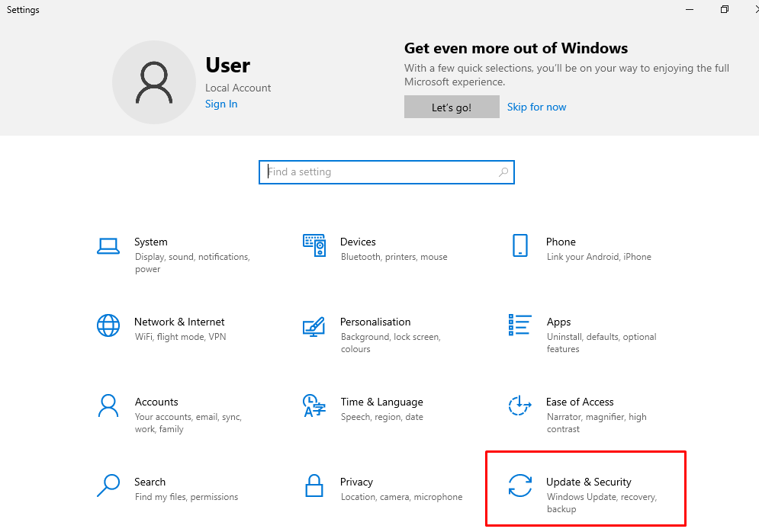The height and width of the screenshot is (532, 759).
Task: Open the Privacy padlock icon
Action: pos(314,486)
